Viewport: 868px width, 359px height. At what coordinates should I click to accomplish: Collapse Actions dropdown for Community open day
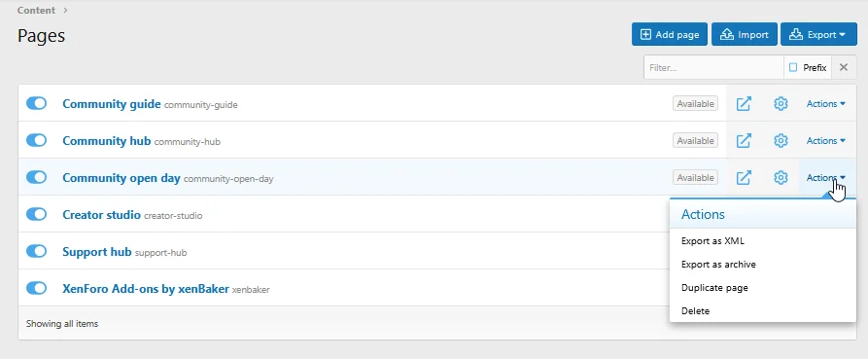click(826, 178)
